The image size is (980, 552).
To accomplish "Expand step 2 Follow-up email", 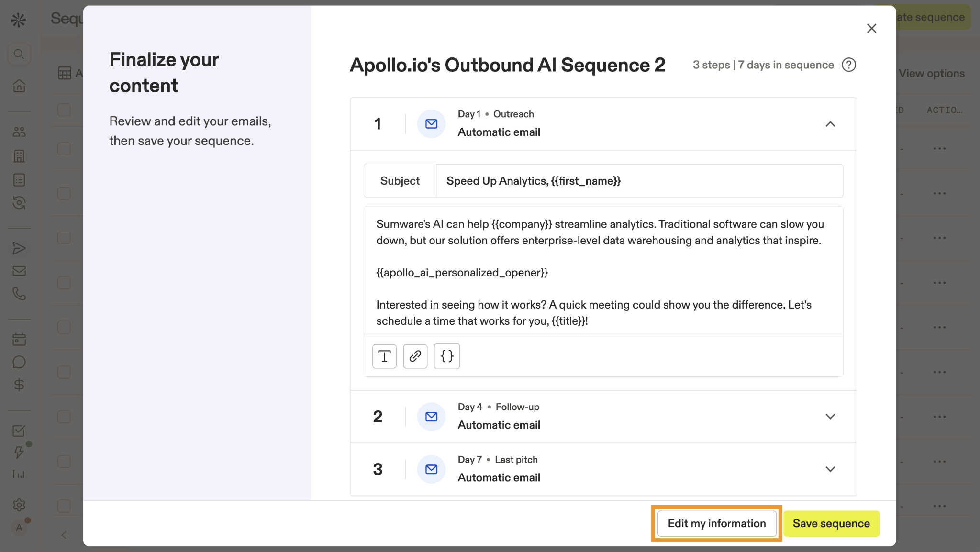I will tap(830, 416).
